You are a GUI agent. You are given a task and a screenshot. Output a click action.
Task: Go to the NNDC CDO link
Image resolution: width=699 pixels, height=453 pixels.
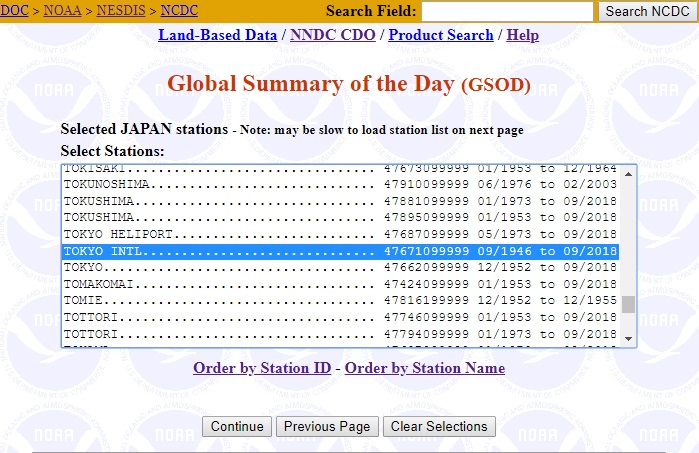click(x=333, y=35)
